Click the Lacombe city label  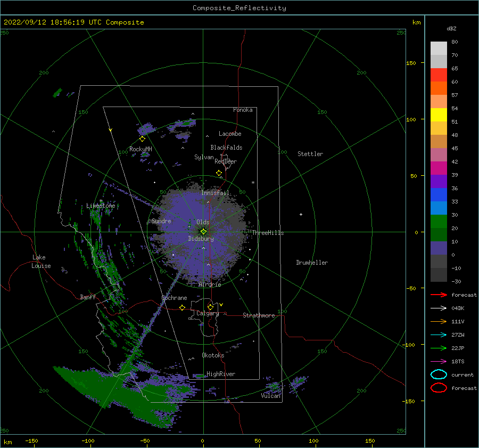(230, 134)
